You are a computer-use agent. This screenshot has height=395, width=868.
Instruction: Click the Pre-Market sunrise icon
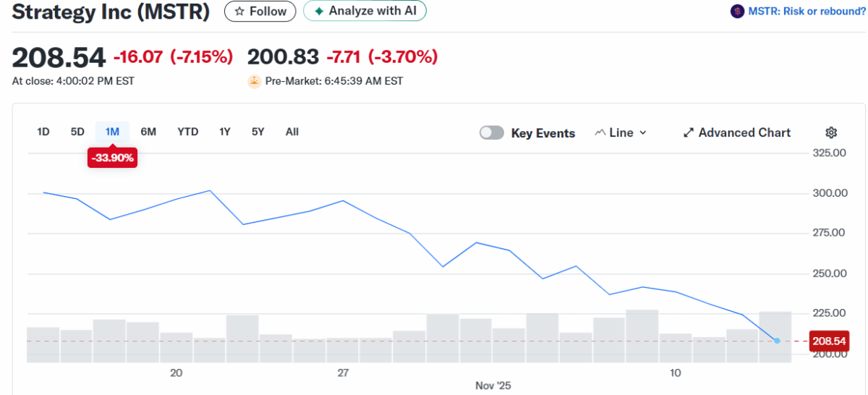[254, 81]
